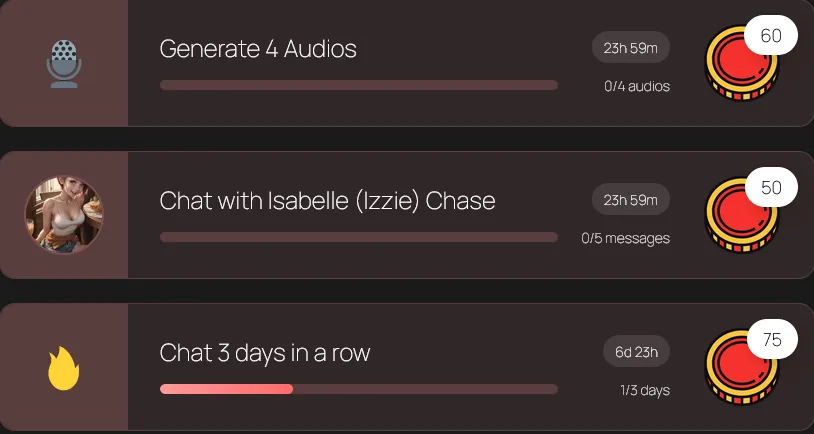This screenshot has width=814, height=434.
Task: Click the 23h 59m timer on Isabelle quest
Action: (x=630, y=199)
